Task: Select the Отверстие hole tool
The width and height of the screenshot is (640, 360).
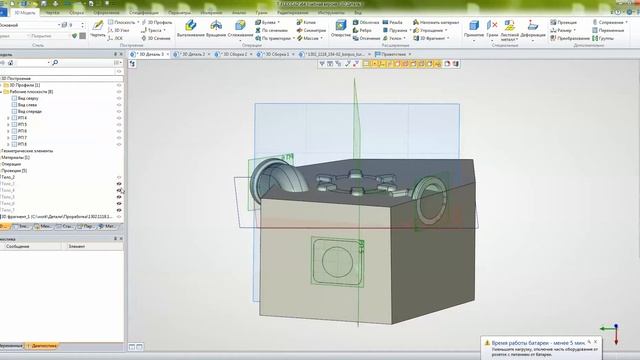Action: [x=341, y=29]
